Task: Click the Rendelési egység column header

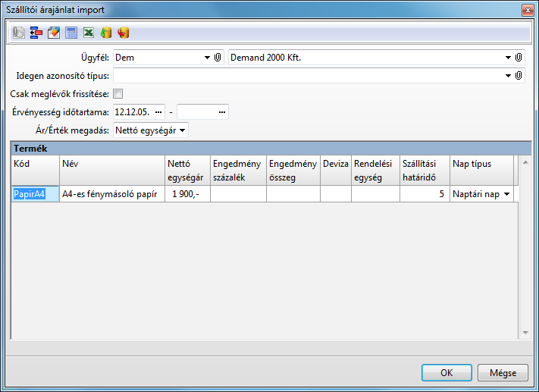Action: [x=375, y=171]
